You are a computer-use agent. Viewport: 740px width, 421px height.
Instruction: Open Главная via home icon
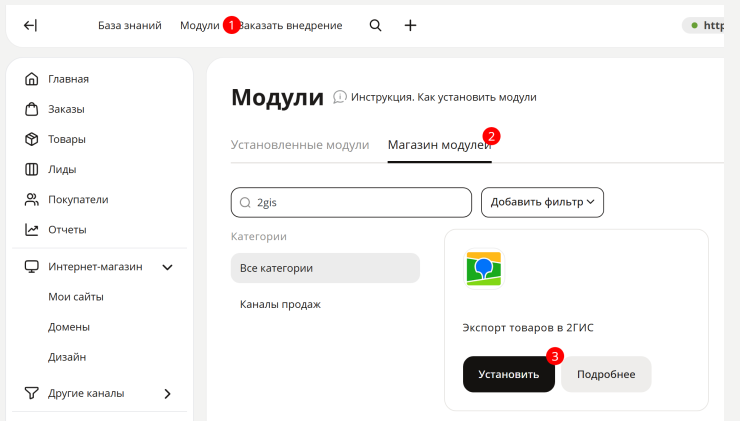[32, 79]
